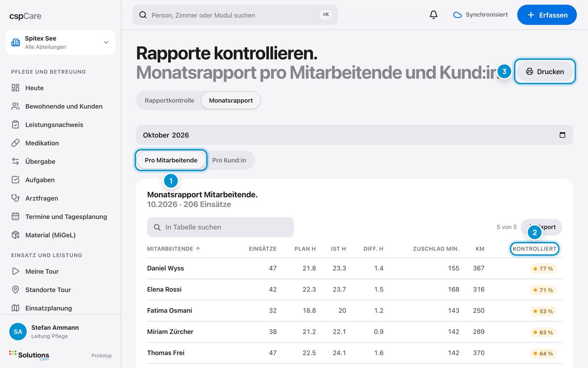Click the Synchronisiert status label
Screen dimensions: 588x368
[x=487, y=15]
